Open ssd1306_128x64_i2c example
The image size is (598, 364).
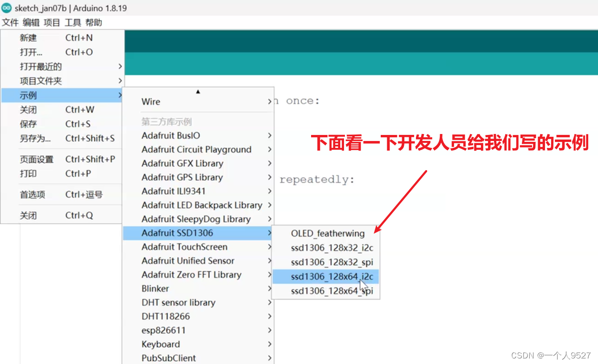(x=325, y=277)
